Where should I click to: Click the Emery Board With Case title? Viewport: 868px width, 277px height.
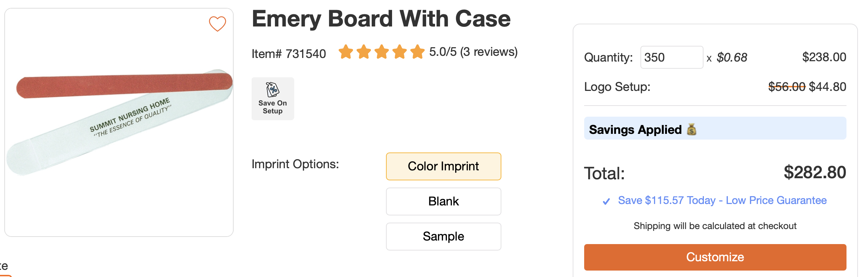(381, 19)
